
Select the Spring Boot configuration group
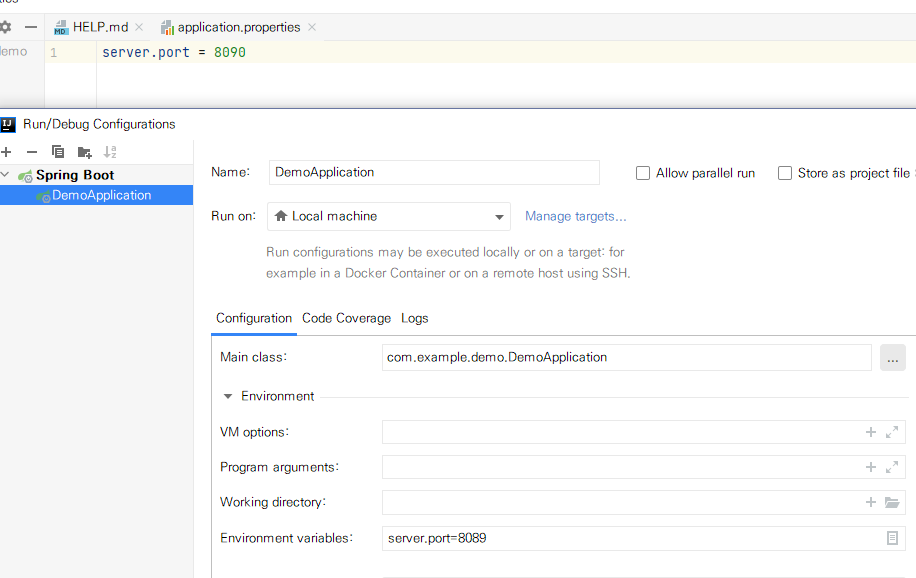[75, 175]
